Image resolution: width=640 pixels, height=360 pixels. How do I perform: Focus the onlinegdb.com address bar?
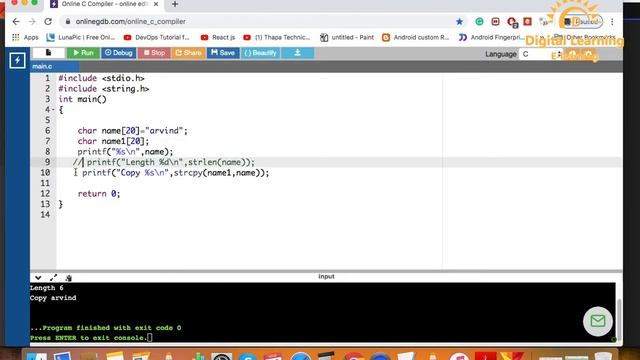tap(261, 22)
